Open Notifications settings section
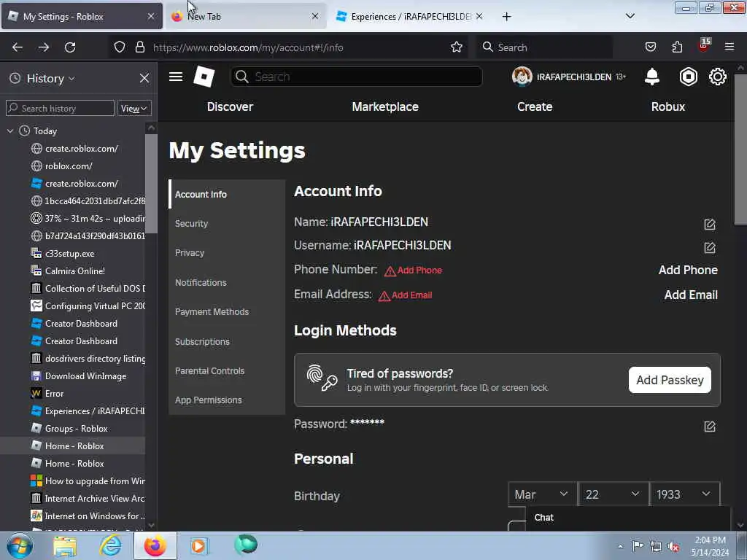 coord(227,282)
